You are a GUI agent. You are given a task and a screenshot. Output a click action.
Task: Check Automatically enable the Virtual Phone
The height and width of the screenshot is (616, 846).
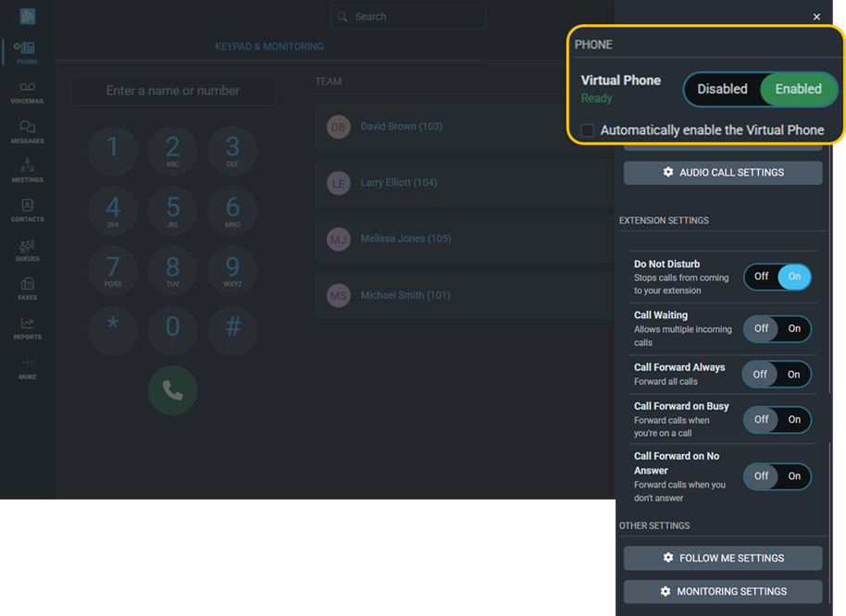tap(588, 130)
